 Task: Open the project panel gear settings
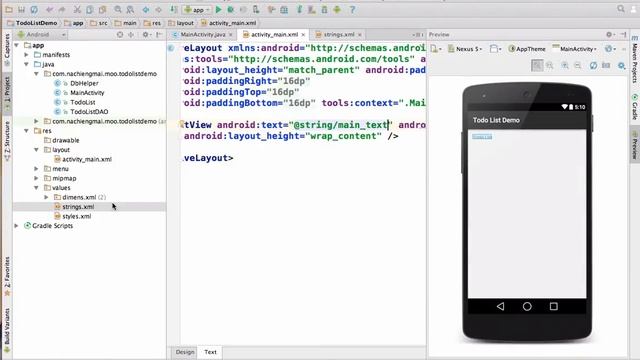[x=146, y=35]
